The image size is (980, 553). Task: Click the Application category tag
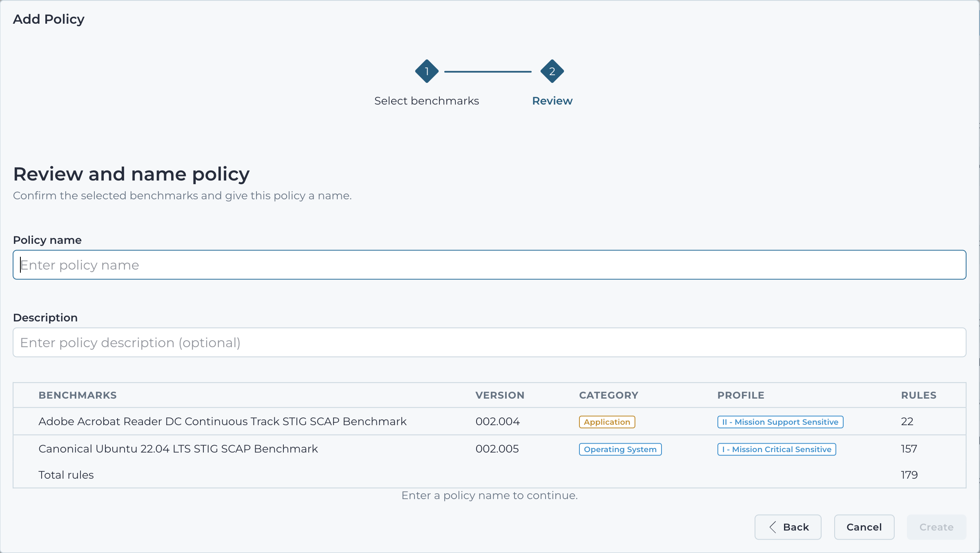[607, 422]
